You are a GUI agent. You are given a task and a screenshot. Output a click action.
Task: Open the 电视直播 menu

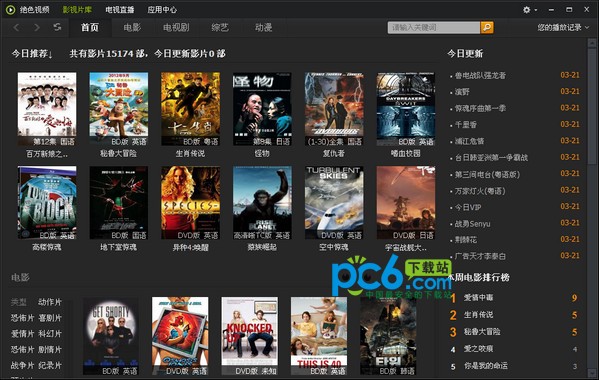pos(120,10)
